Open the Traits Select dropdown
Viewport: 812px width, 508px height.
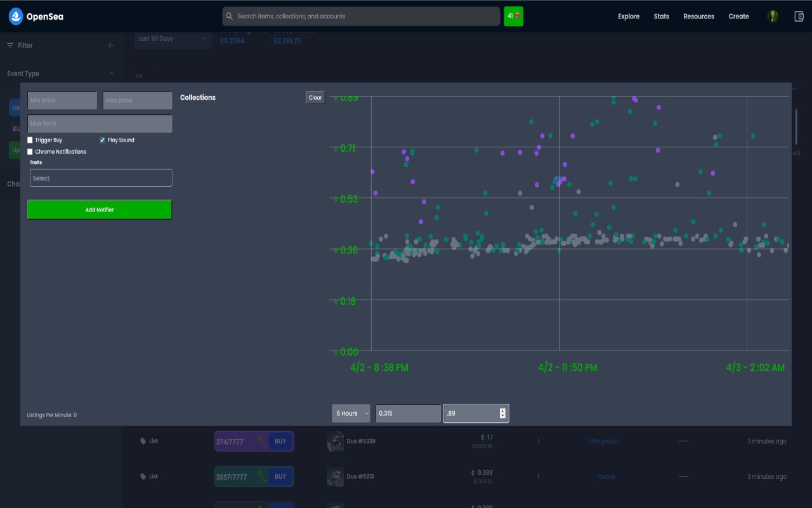click(x=101, y=178)
